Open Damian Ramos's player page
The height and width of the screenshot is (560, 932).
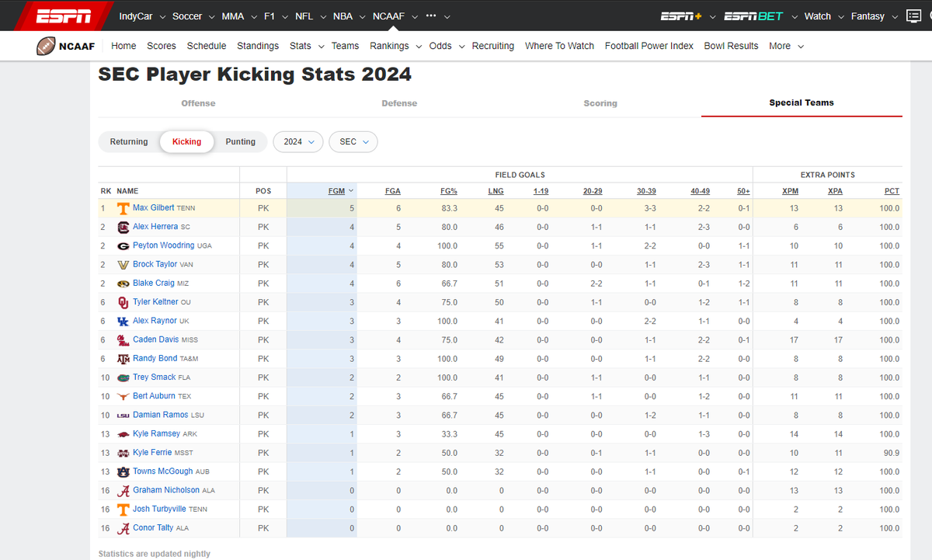tap(160, 416)
